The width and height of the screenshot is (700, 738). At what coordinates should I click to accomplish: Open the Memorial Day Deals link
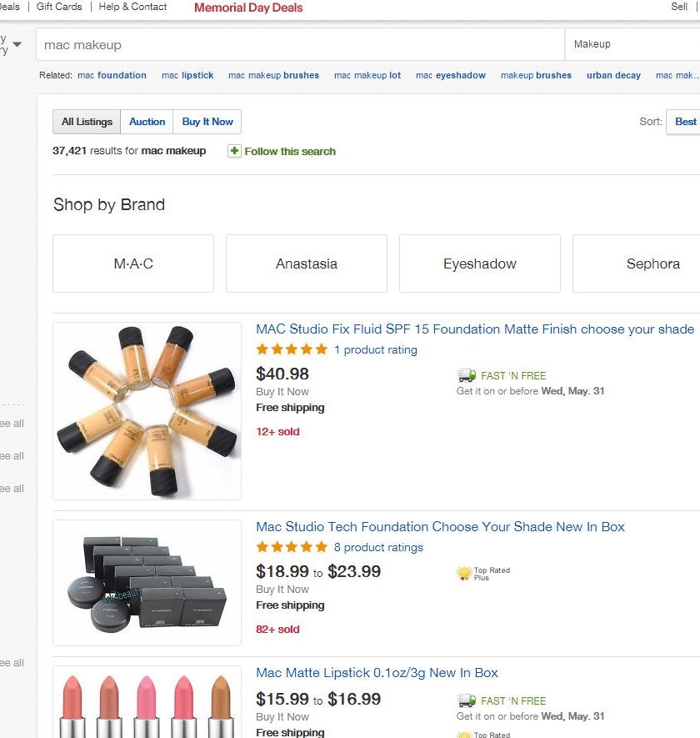pos(248,8)
